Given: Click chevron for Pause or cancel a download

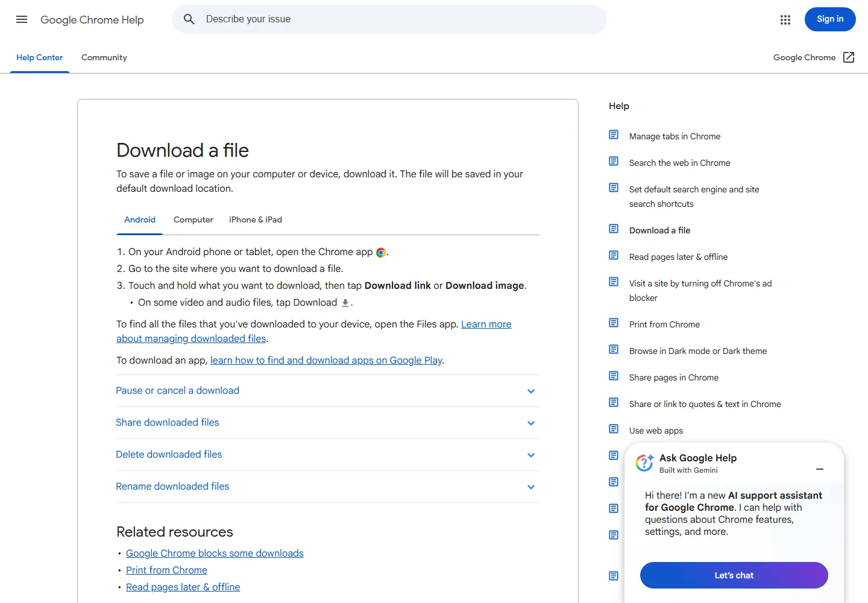Looking at the screenshot, I should click(x=531, y=391).
